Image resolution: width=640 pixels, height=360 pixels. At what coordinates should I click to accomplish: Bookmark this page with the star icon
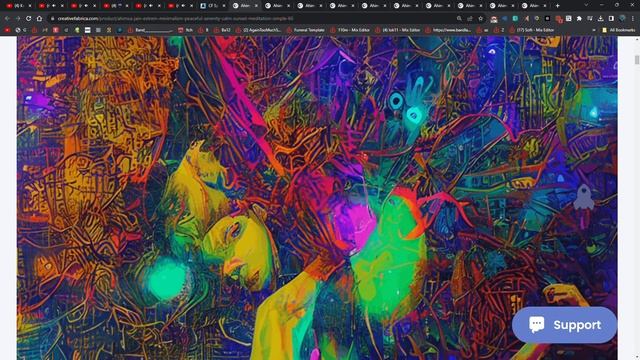(x=481, y=18)
